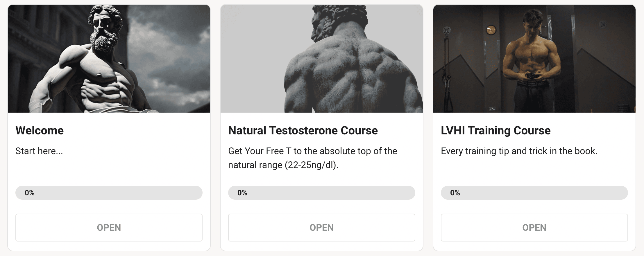This screenshot has height=256, width=644.
Task: Click the "Natural Testosterone Course" heading
Action: (303, 131)
